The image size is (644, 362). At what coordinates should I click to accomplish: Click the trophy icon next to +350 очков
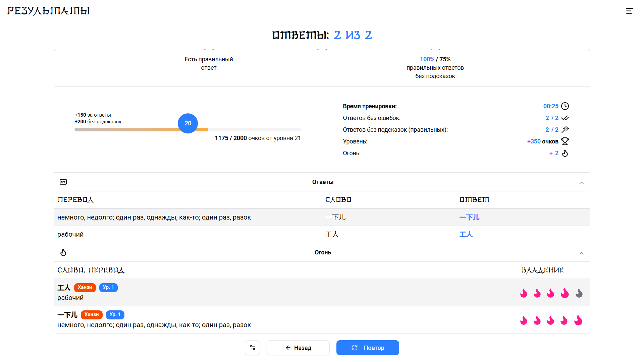(565, 141)
